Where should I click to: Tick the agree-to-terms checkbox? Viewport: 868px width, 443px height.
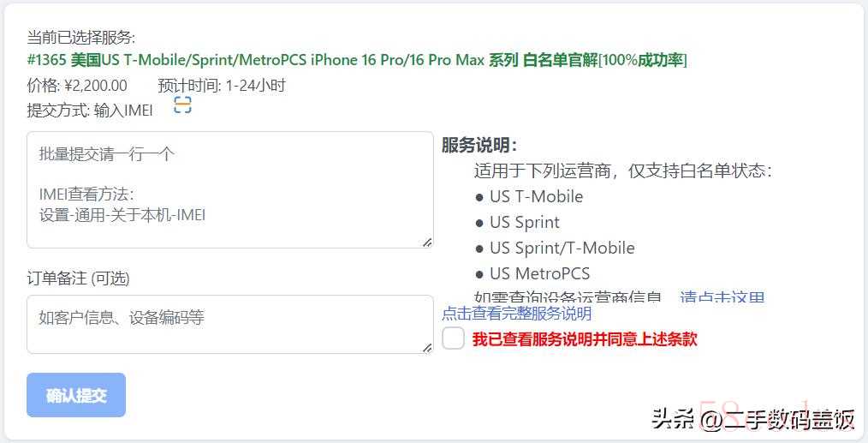[x=453, y=338]
